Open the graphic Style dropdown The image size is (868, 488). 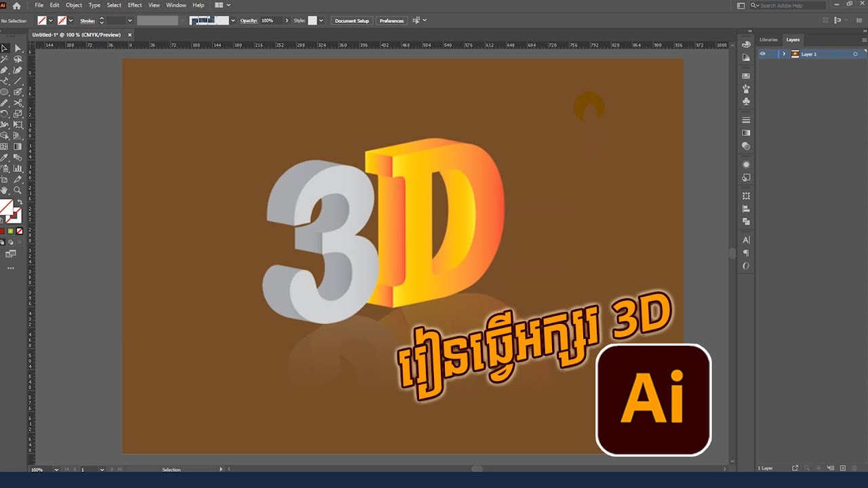(x=321, y=20)
